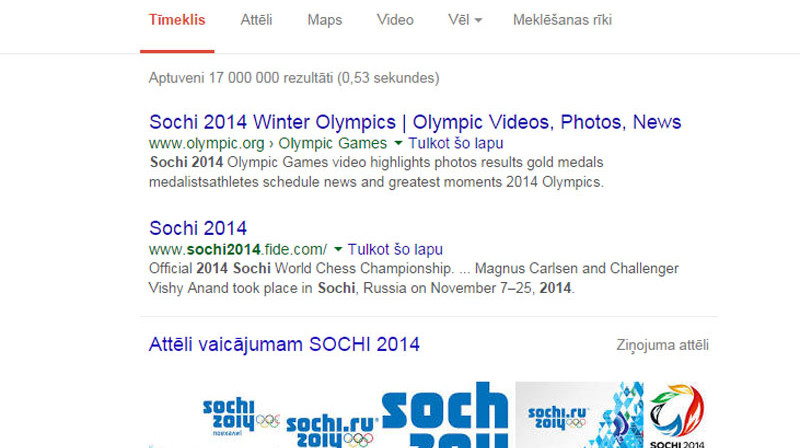Click Tulkot šo lapu for olympic.org
Viewport: 800px width, 448px height.
(456, 143)
